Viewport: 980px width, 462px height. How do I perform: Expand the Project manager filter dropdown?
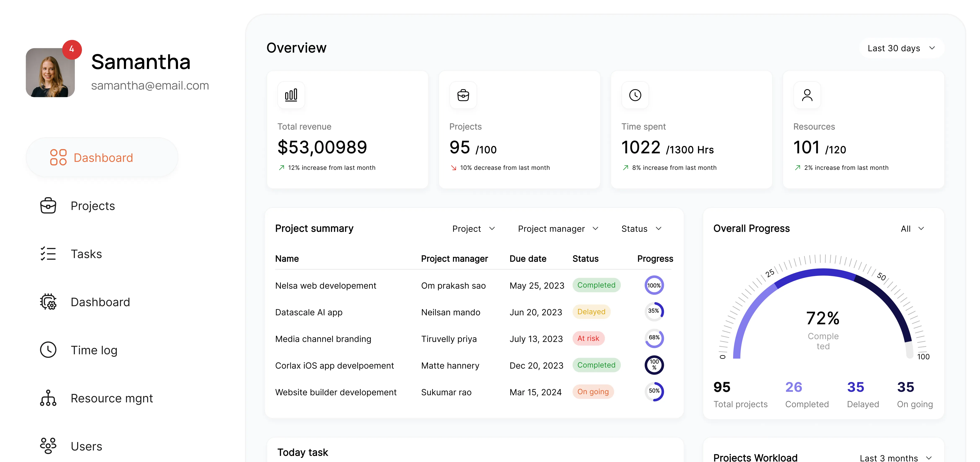558,229
